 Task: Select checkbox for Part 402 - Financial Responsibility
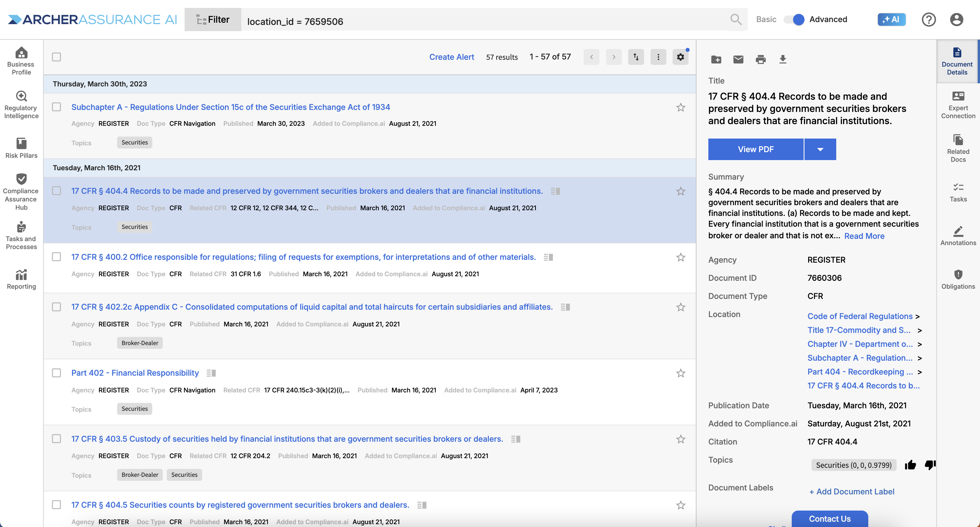click(x=56, y=373)
